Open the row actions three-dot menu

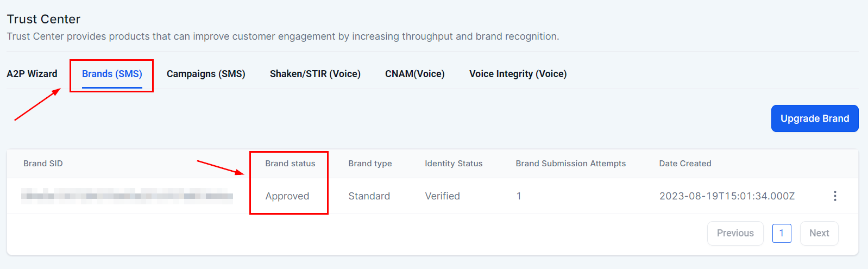(835, 196)
